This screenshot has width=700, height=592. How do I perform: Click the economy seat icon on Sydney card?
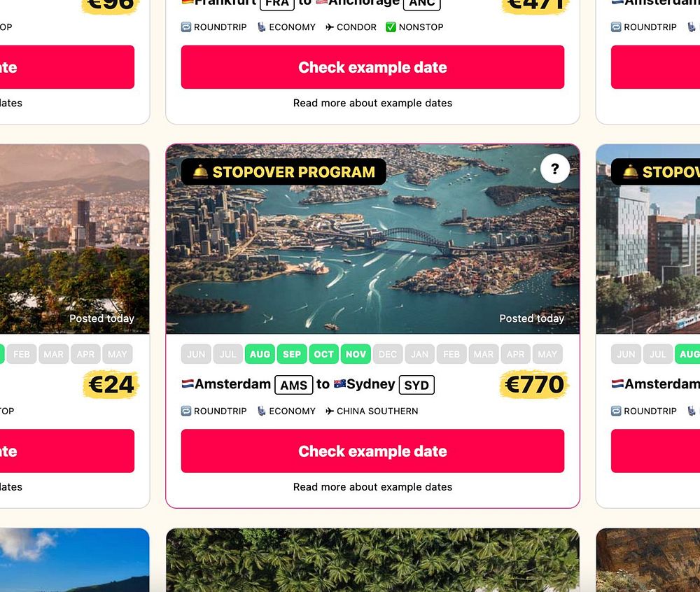click(262, 411)
